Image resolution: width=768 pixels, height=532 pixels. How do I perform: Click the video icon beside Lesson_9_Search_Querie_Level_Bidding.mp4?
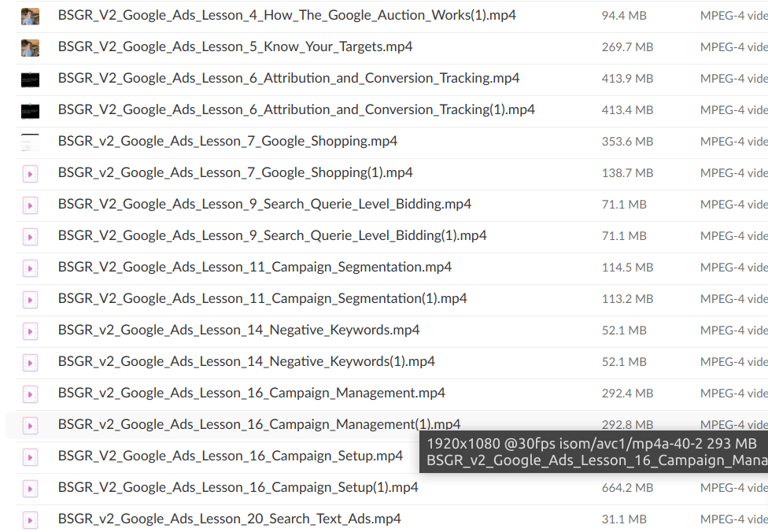[x=30, y=205]
